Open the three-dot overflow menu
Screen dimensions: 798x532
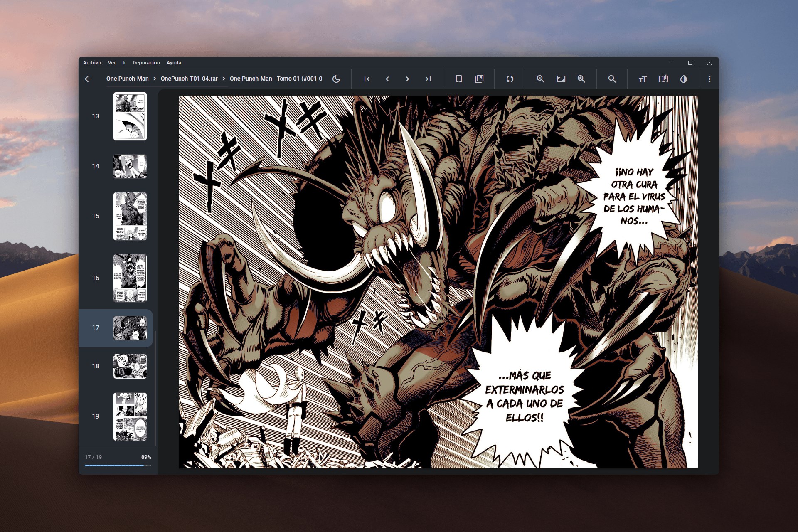point(709,79)
